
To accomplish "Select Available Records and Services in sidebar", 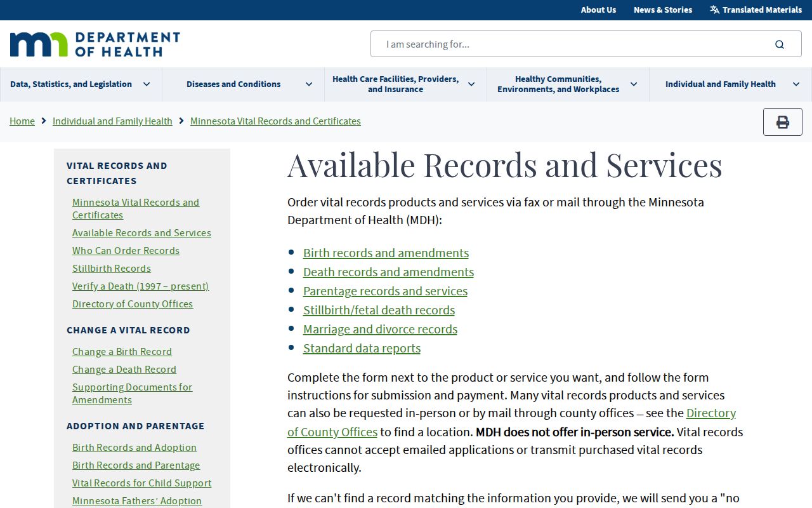I will tap(141, 233).
